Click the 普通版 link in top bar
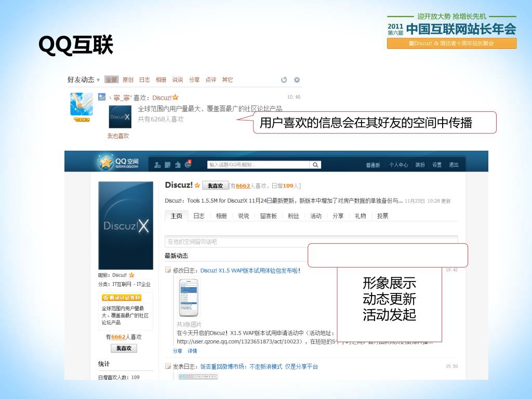This screenshot has height=399, width=532. [x=373, y=165]
